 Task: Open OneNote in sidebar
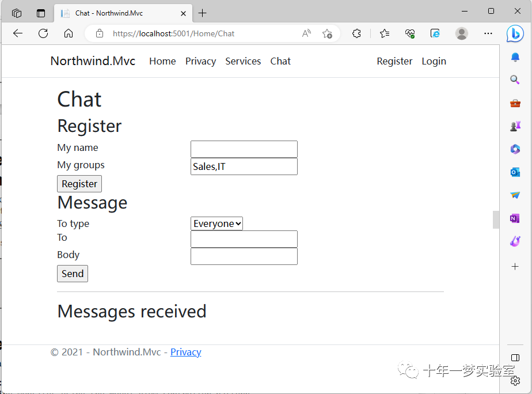[515, 218]
